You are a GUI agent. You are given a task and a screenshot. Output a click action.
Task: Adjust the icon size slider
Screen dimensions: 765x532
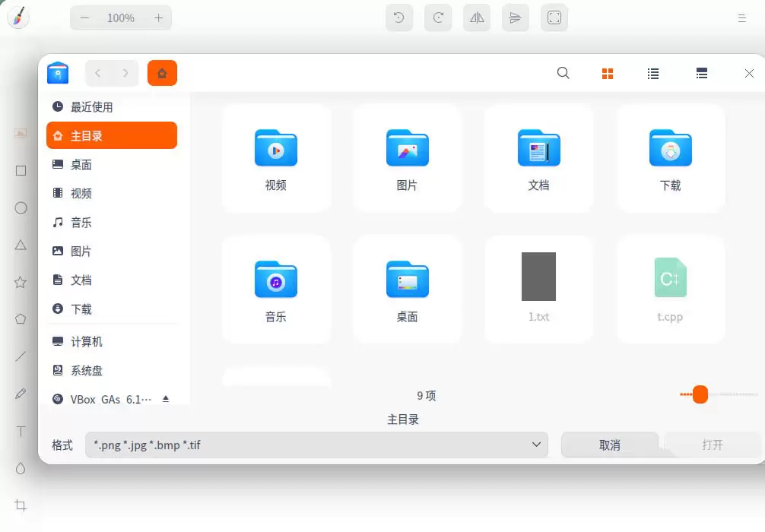click(700, 394)
